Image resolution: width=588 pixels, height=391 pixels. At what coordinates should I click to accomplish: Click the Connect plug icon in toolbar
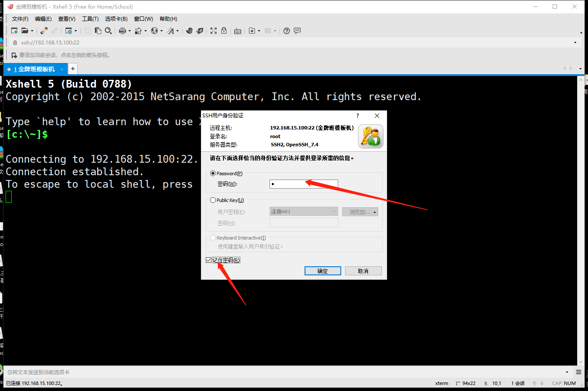click(44, 31)
